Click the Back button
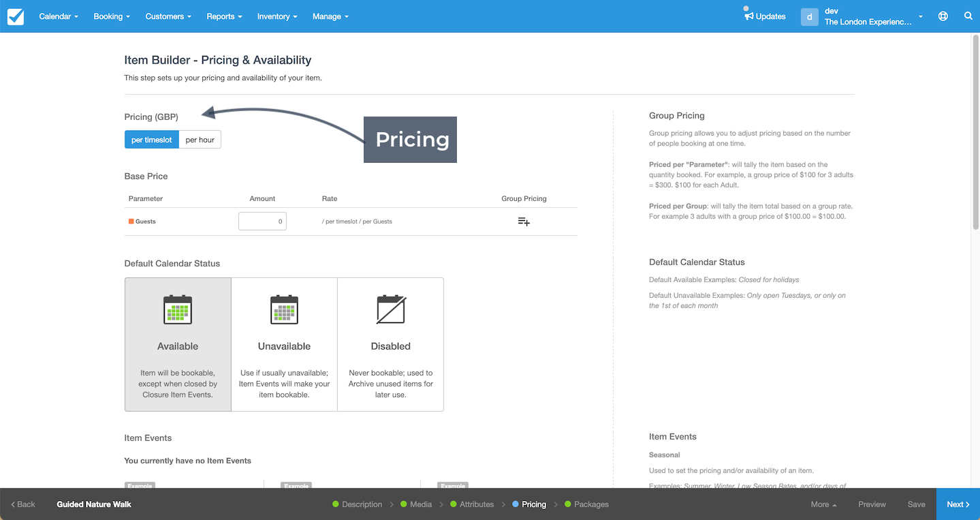Viewport: 980px width, 520px height. point(23,504)
